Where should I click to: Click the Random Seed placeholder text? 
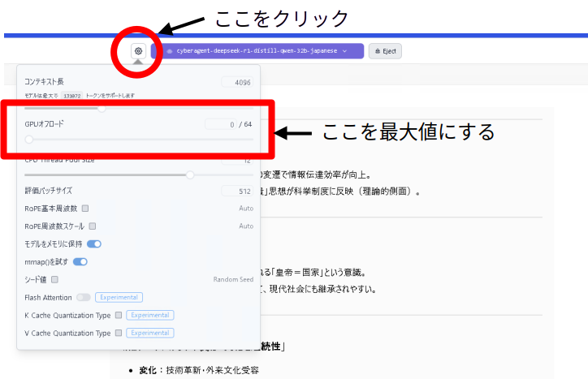tap(233, 279)
